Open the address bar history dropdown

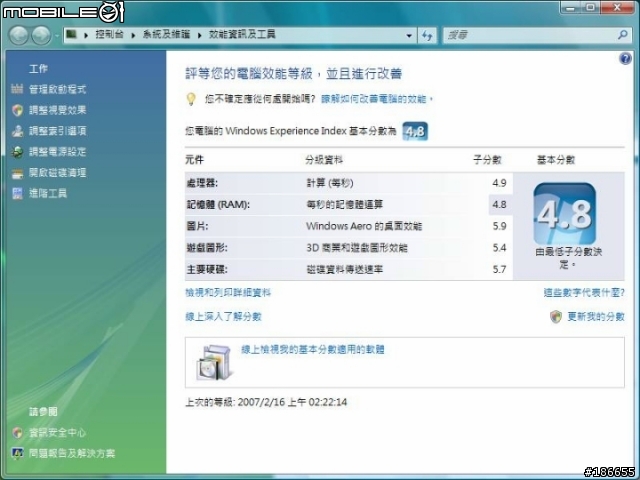409,36
